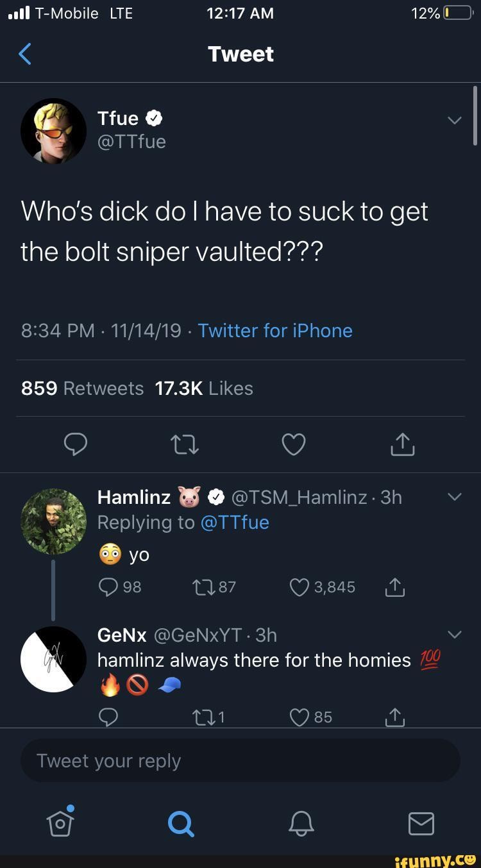
Task: Go back using the back arrow
Action: point(24,54)
